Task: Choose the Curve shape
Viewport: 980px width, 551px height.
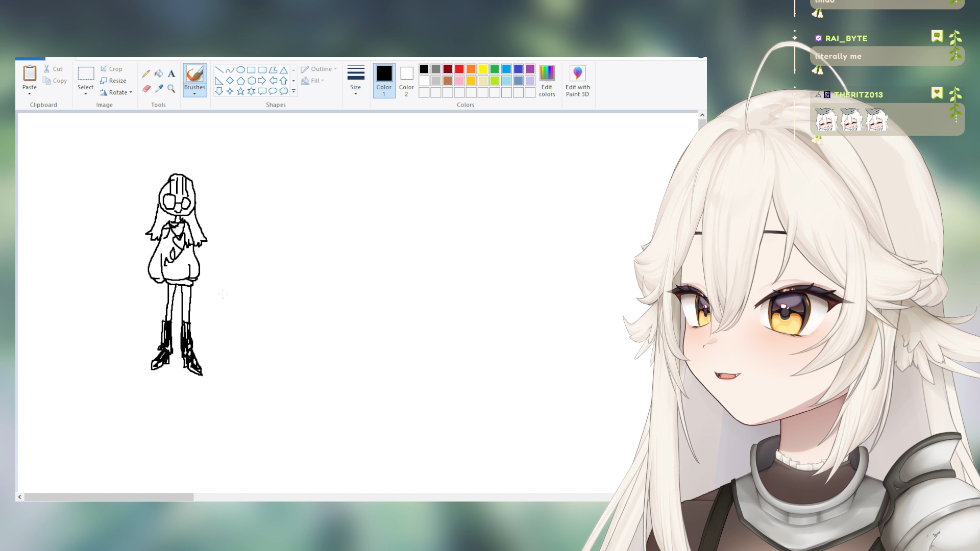Action: [x=230, y=70]
